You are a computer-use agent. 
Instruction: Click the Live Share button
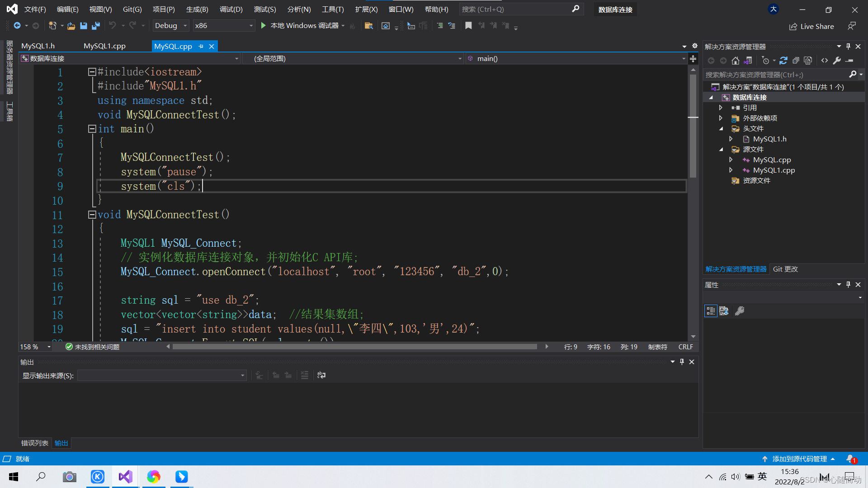coord(811,27)
